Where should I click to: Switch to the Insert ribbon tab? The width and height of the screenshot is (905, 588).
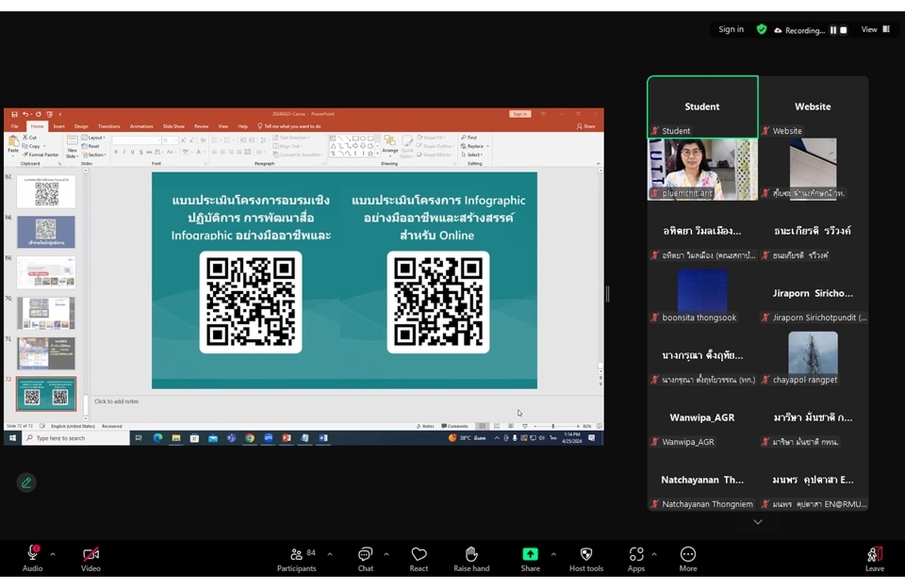coord(59,126)
